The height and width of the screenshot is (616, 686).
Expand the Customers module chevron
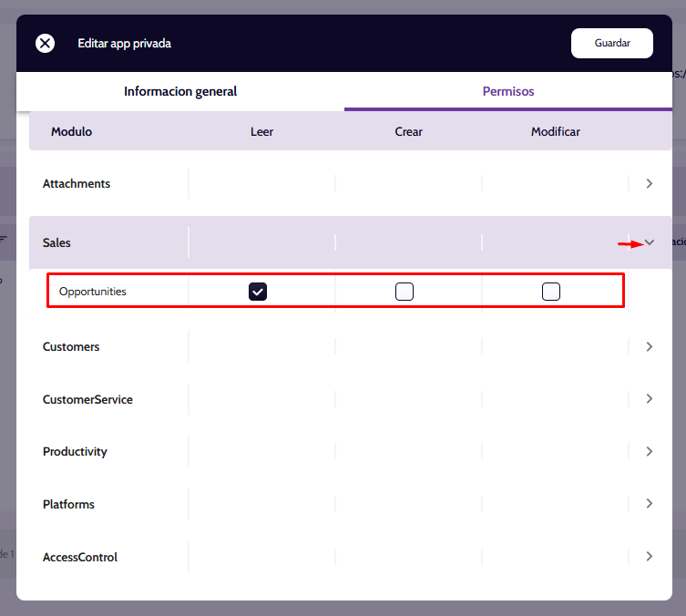click(649, 347)
